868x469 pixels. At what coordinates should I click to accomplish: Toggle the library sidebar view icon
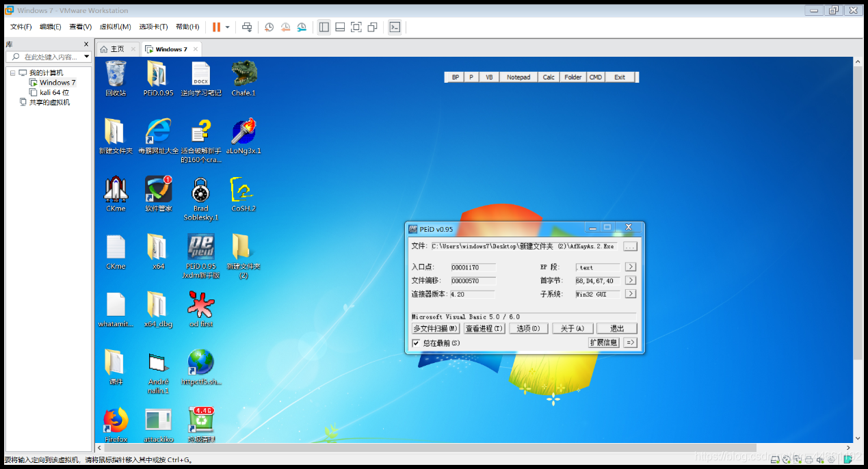tap(324, 27)
